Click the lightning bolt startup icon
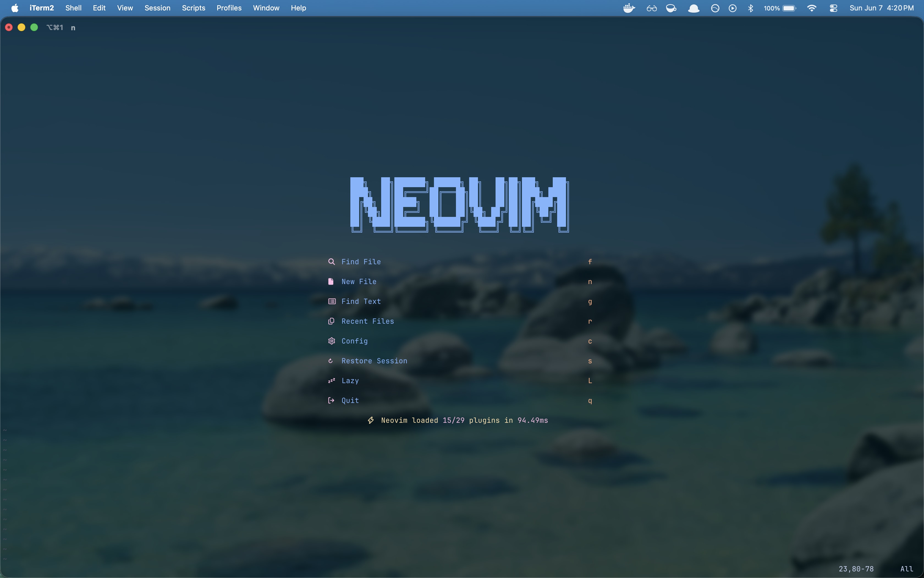This screenshot has height=578, width=924. point(371,420)
